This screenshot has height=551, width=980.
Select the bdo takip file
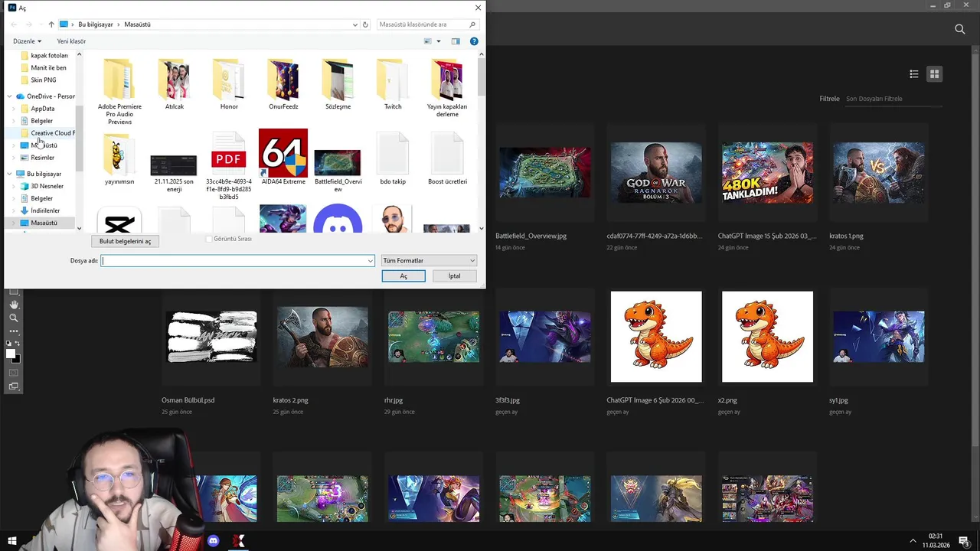click(x=393, y=159)
